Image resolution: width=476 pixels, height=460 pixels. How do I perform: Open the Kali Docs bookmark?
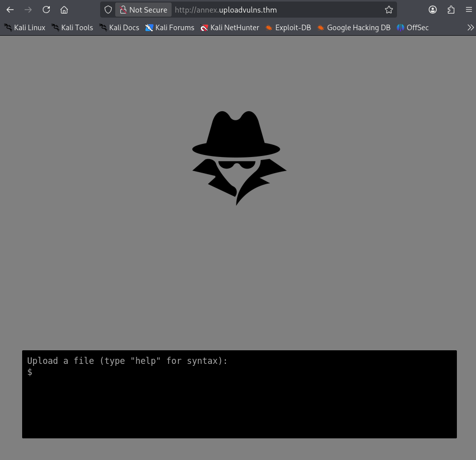click(119, 28)
